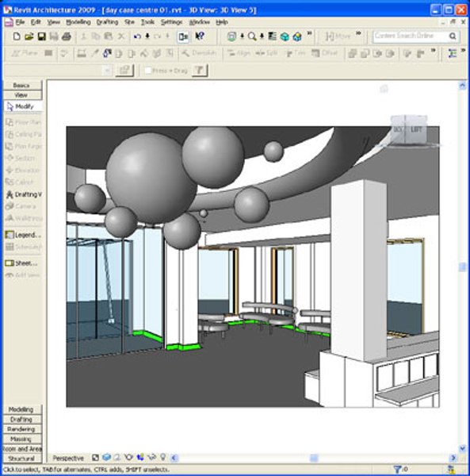Viewport: 470px width, 476px height.
Task: Click the Undo arrow icon
Action: pyautogui.click(x=137, y=36)
